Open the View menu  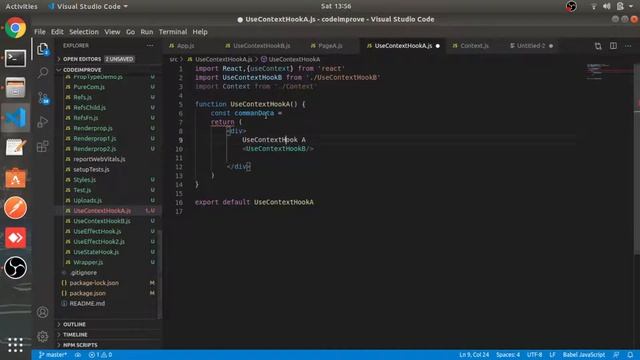[x=112, y=32]
